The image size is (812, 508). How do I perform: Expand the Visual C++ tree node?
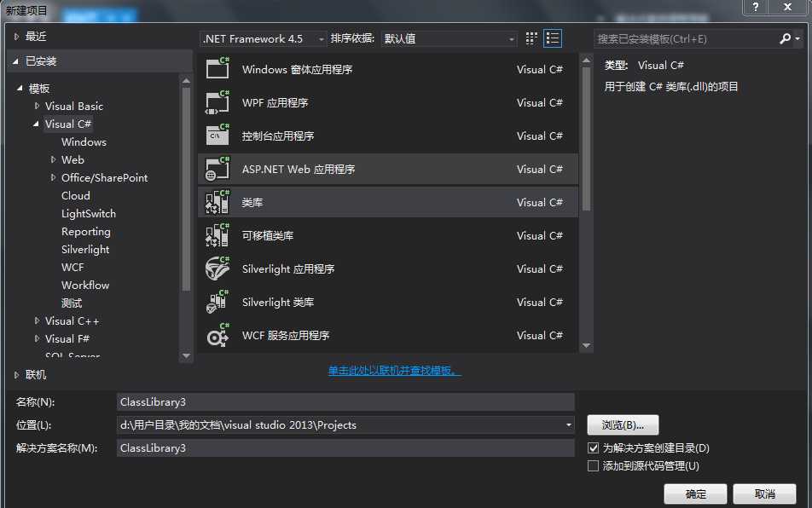[37, 321]
